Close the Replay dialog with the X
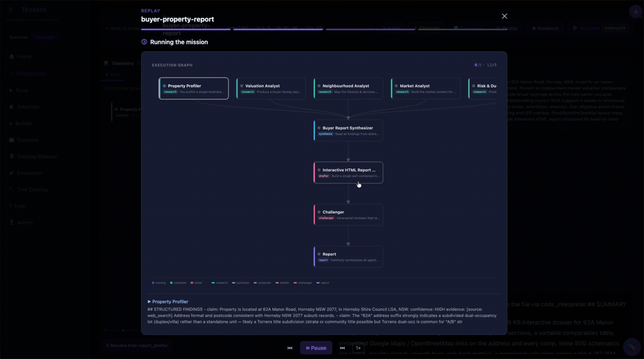The width and height of the screenshot is (644, 359). click(x=504, y=16)
